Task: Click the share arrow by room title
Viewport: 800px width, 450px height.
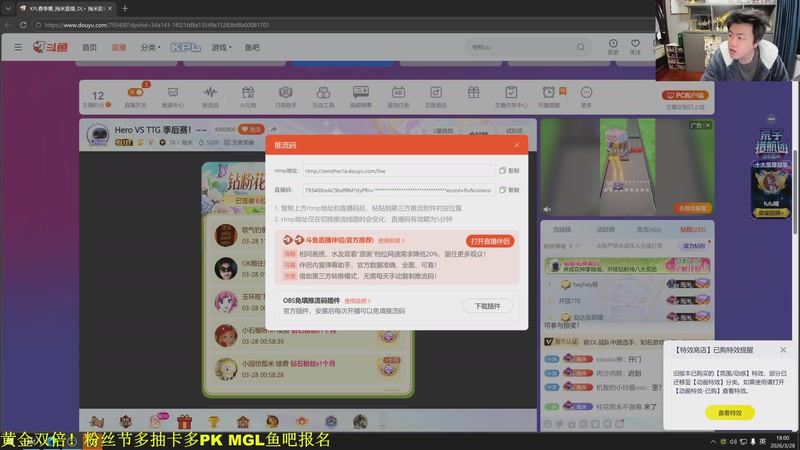Action: tap(274, 130)
